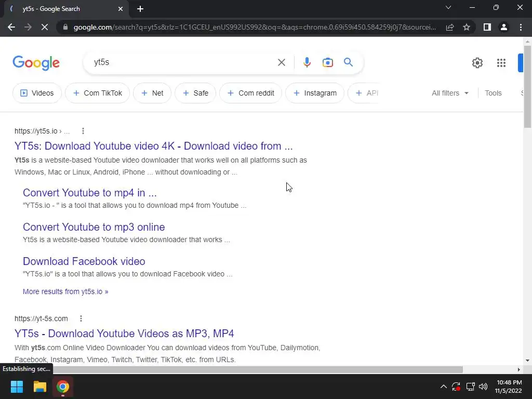Open network settings from the tray

tap(470, 387)
